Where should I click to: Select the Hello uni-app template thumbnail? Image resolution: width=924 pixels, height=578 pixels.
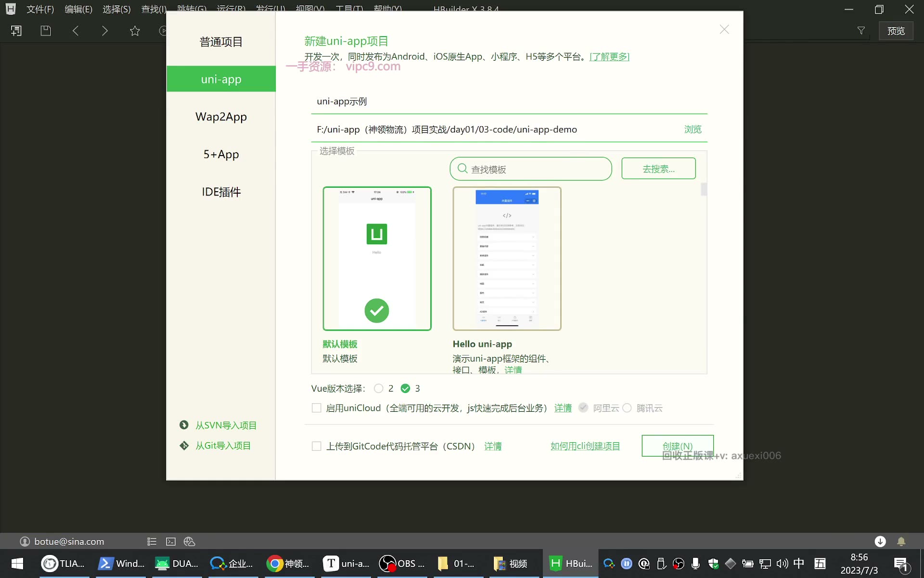[x=507, y=259]
